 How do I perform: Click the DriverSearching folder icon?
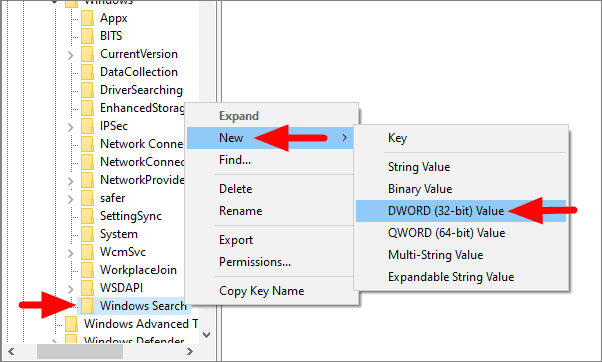(88, 90)
